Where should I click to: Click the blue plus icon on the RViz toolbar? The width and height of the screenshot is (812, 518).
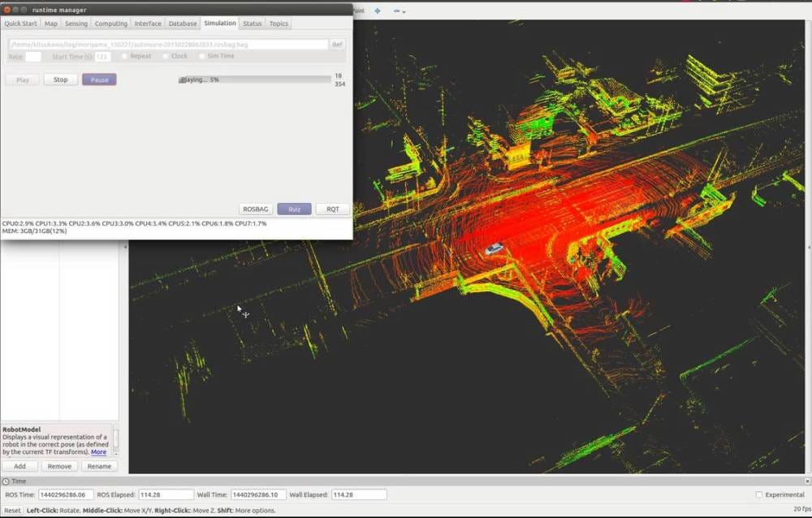tap(377, 10)
